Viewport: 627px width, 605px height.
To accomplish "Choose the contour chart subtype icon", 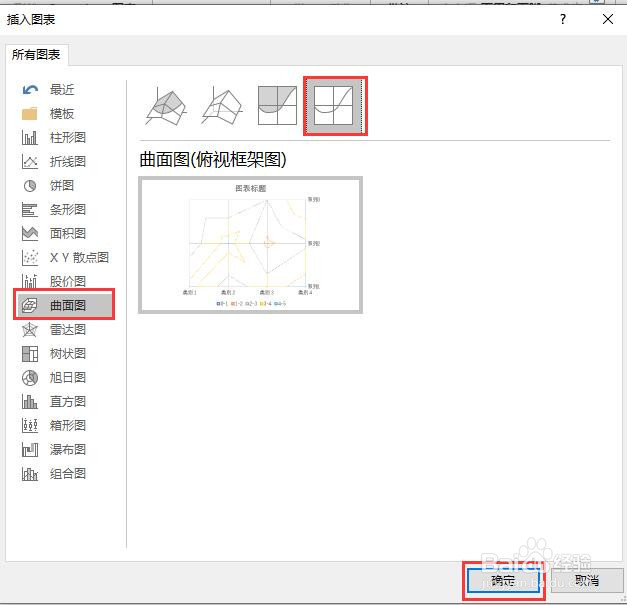I will 278,106.
